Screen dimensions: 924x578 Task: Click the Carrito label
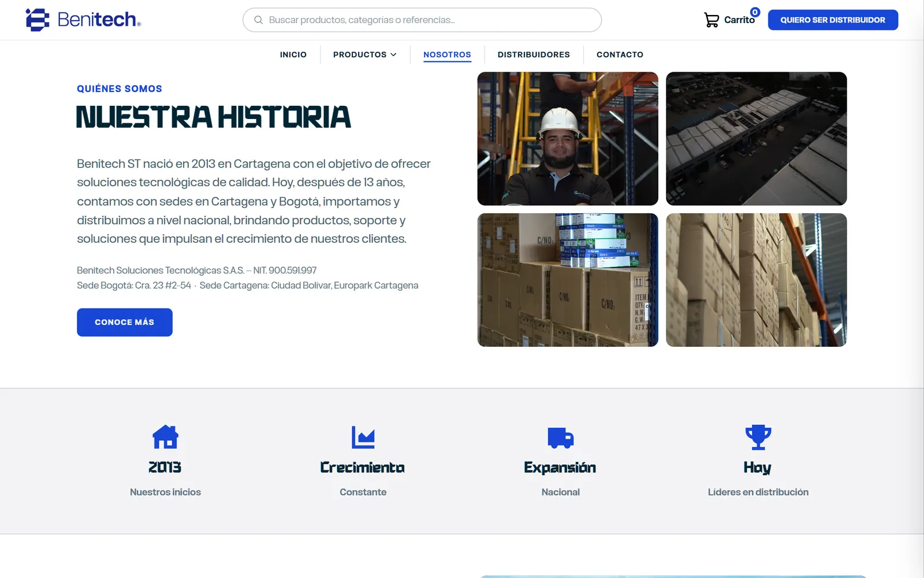[739, 20]
